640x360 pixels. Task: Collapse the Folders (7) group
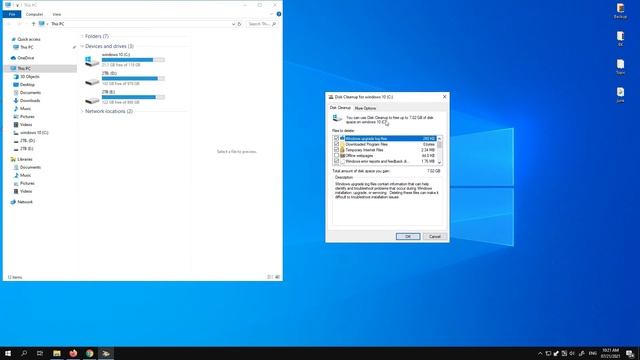point(82,36)
